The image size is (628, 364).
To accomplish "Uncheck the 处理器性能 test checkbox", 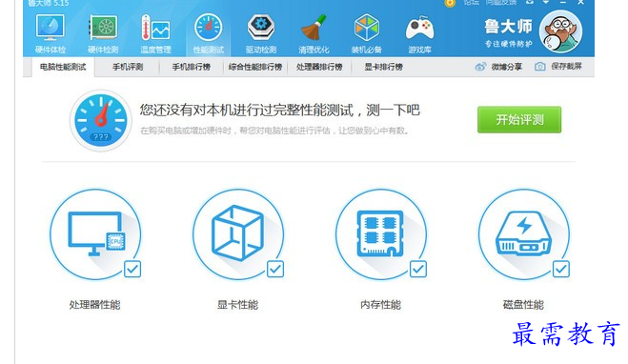I will point(132,269).
